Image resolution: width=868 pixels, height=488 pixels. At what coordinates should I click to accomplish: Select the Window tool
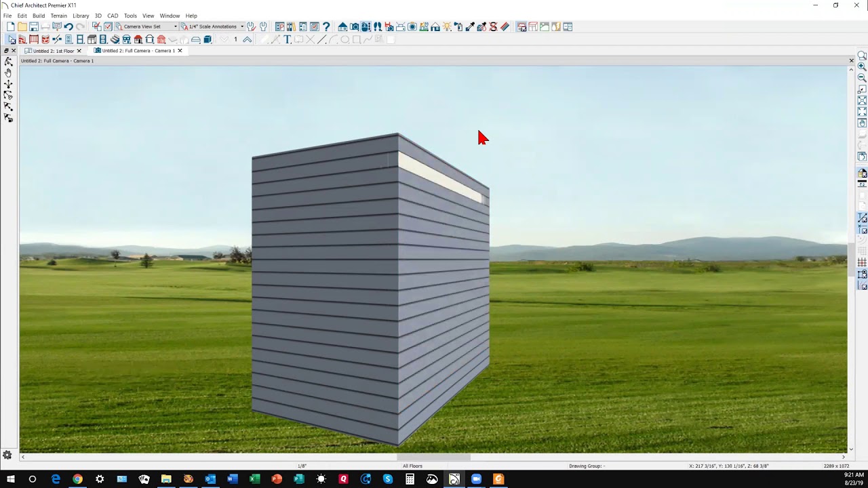80,39
